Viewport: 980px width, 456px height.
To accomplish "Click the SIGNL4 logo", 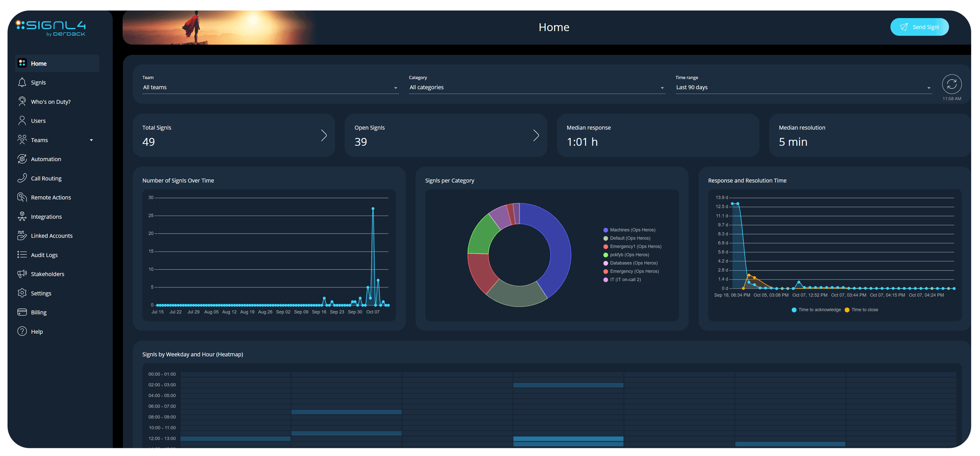I will [x=51, y=28].
